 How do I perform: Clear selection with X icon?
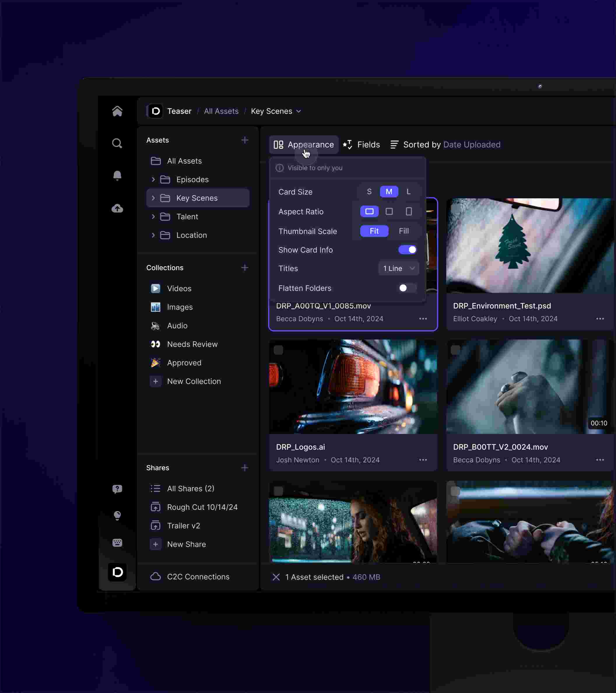(276, 577)
